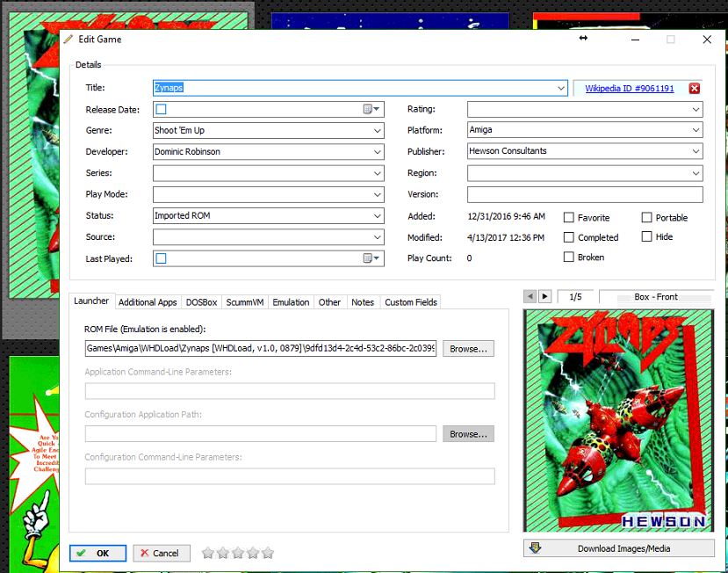Open the Release Date calendar picker
The height and width of the screenshot is (573, 728).
[x=371, y=109]
